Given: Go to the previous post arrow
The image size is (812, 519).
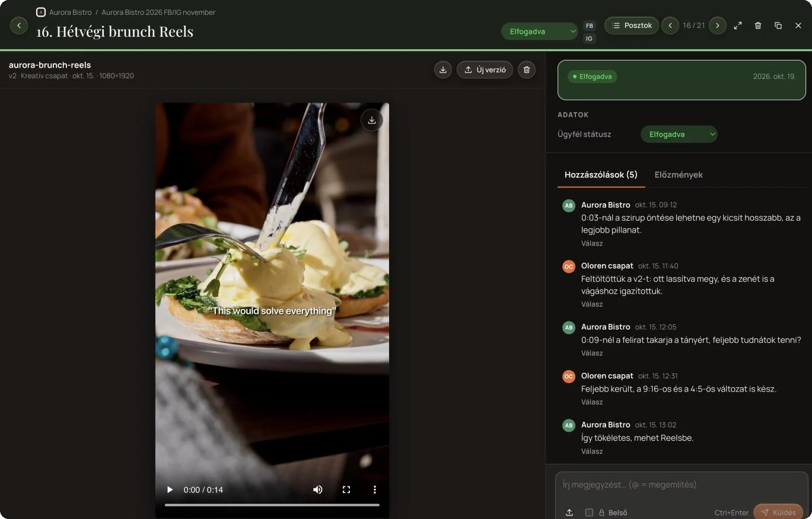Looking at the screenshot, I should (x=670, y=26).
